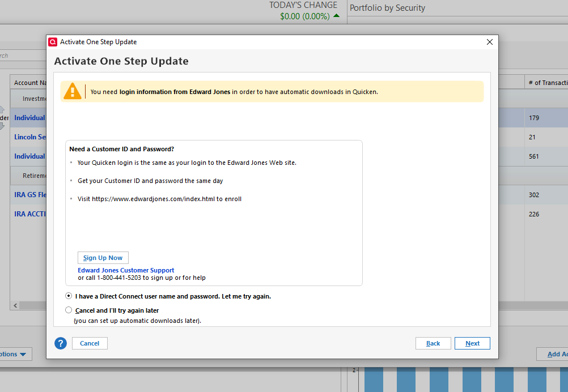Click the search field in background window

pos(23,56)
